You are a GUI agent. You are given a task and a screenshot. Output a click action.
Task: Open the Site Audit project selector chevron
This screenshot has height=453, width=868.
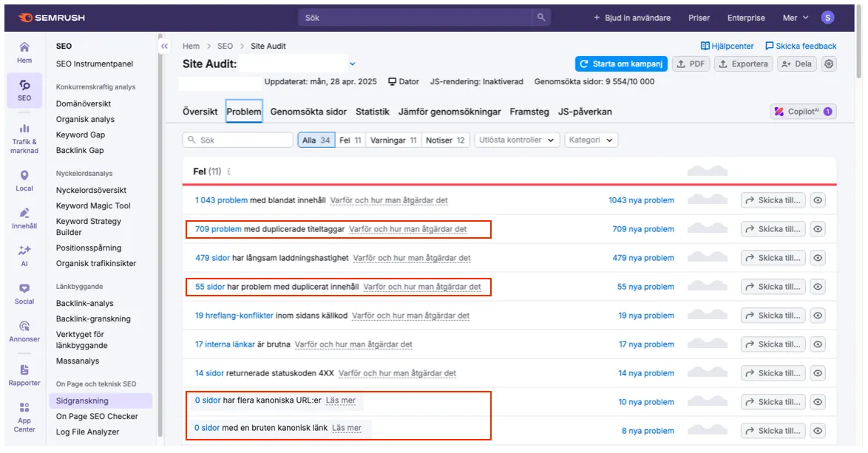[x=352, y=64]
